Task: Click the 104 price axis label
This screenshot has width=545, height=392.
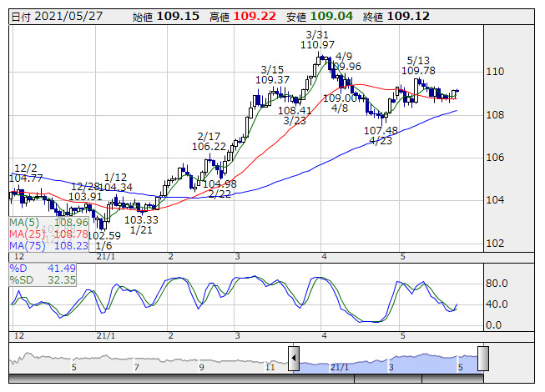Action: pyautogui.click(x=495, y=199)
